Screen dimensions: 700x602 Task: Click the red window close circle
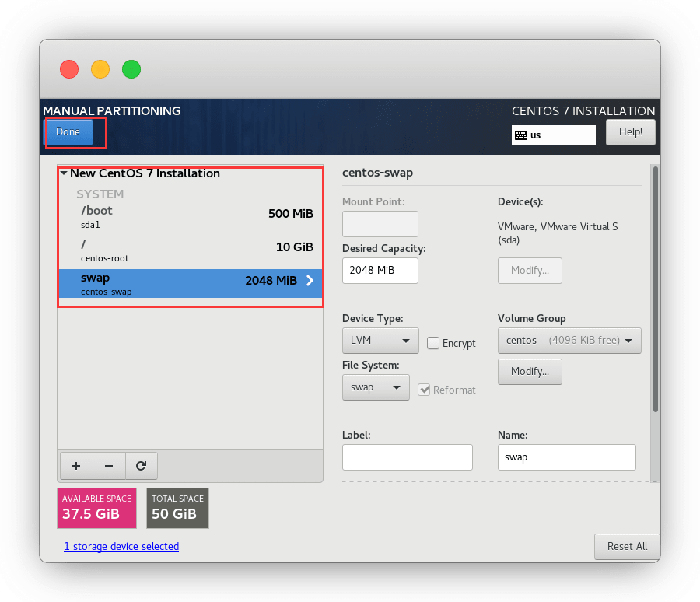69,69
